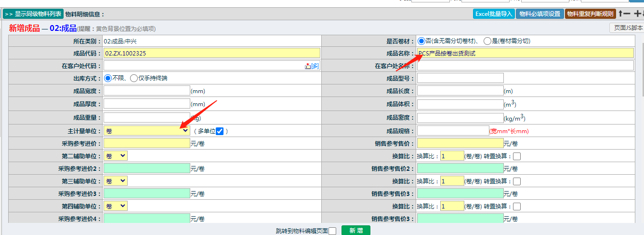This screenshot has width=644, height=235.
Task: Click the 销售参考售价2 green input field
Action: pos(460,168)
